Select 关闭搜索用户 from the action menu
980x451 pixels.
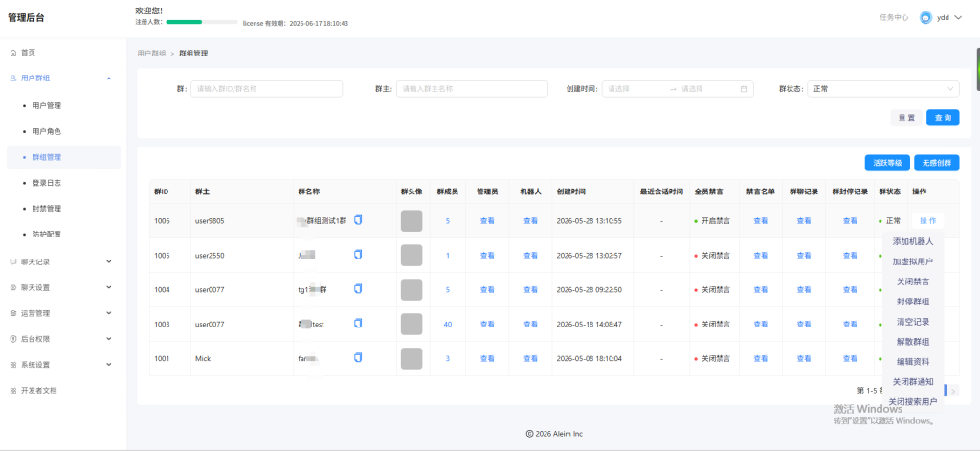coord(913,401)
